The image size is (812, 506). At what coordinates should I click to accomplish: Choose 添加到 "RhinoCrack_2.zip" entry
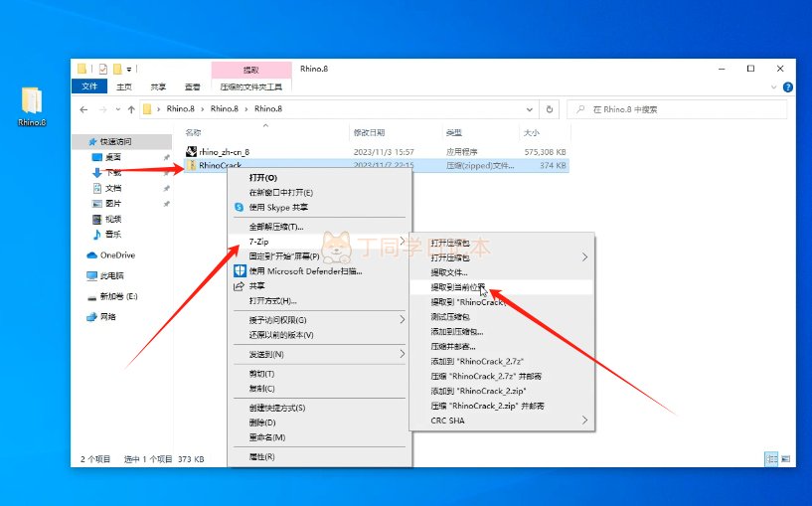(x=501, y=391)
